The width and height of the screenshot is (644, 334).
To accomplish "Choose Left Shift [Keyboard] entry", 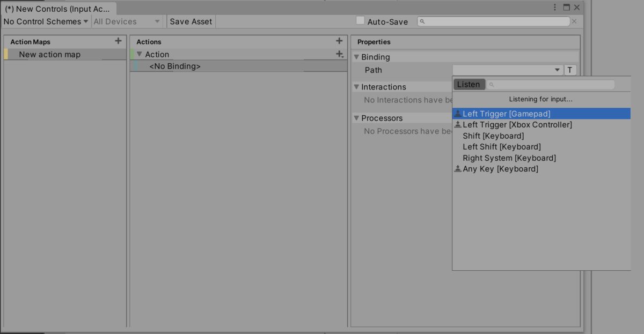I will click(541, 146).
